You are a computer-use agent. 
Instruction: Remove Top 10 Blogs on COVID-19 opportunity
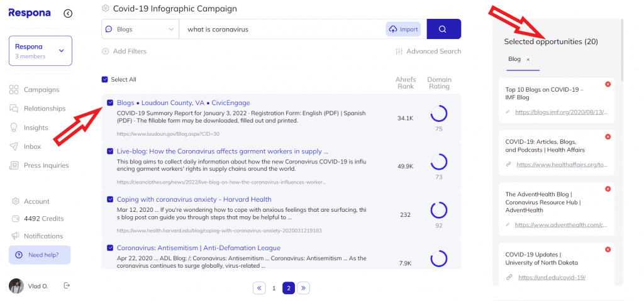(x=608, y=84)
